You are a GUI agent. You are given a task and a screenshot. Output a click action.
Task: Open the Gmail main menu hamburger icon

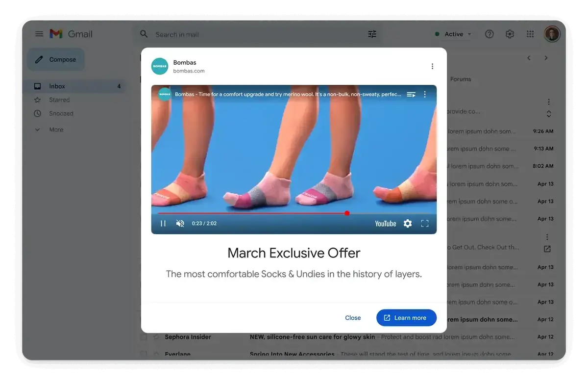pos(39,34)
